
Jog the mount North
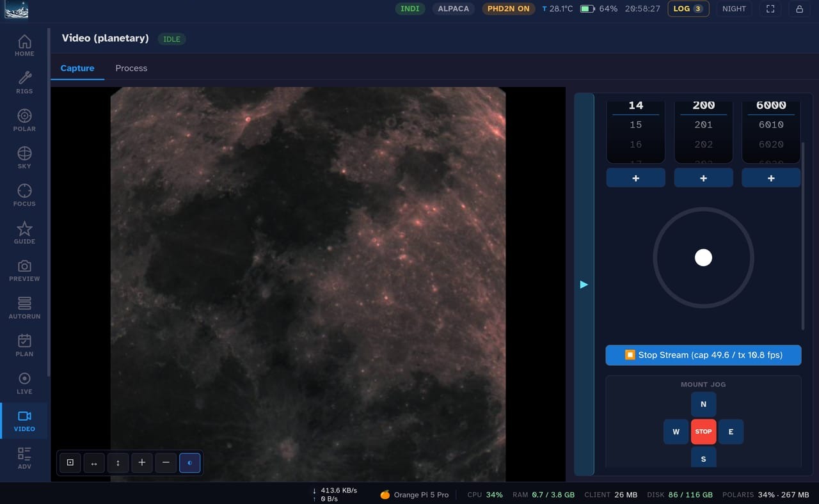pyautogui.click(x=703, y=404)
